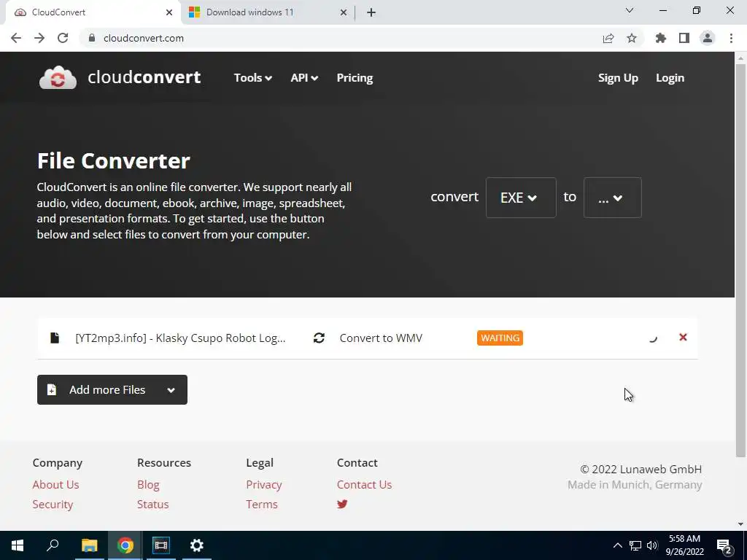Viewport: 747px width, 560px height.
Task: Expand the Add more Files dropdown arrow
Action: [x=171, y=390]
